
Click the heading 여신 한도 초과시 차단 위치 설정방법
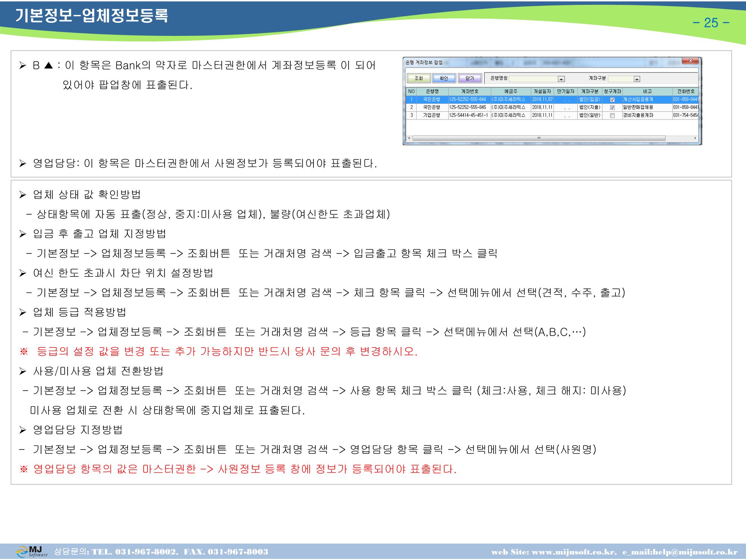123,273
